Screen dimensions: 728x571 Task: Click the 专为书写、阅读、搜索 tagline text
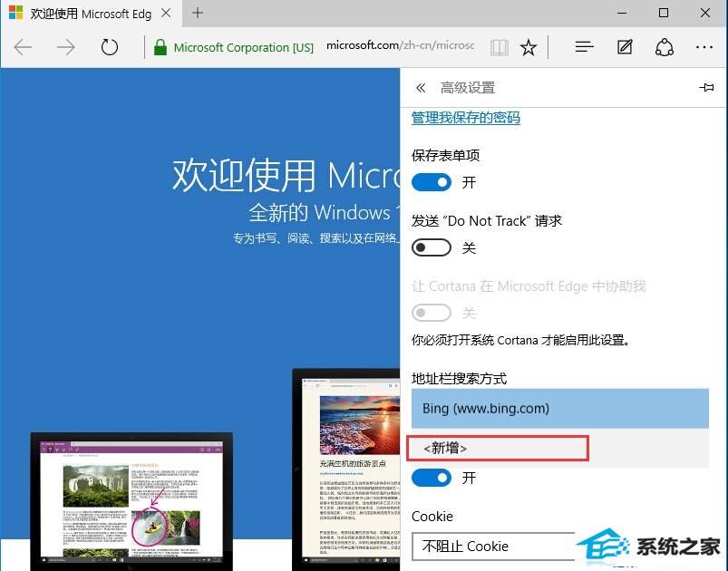coord(316,238)
